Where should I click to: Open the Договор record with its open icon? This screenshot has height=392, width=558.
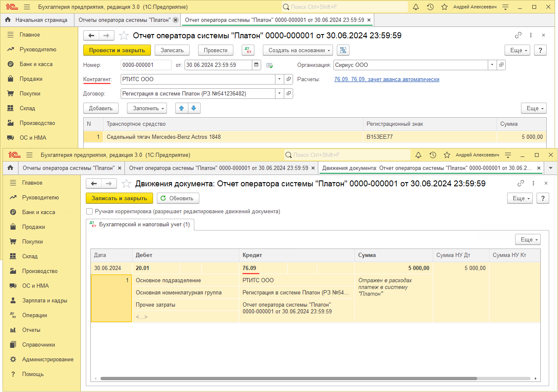pyautogui.click(x=288, y=93)
